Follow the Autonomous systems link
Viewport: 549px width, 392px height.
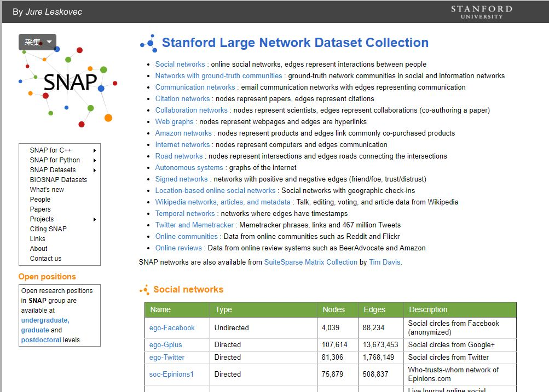(189, 167)
